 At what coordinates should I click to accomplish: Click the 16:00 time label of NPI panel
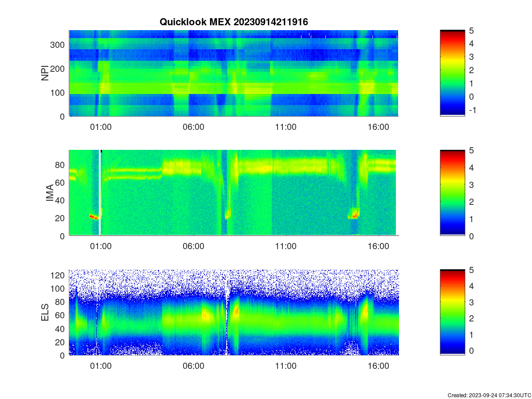coord(379,126)
